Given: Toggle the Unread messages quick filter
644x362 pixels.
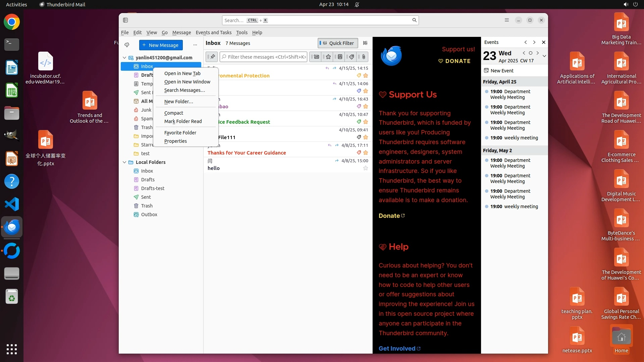Looking at the screenshot, I should [316, 57].
